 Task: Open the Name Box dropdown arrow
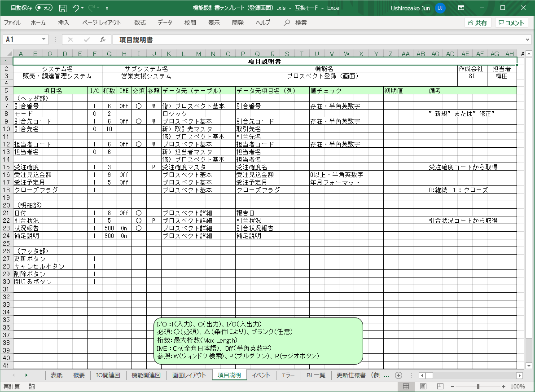43,39
